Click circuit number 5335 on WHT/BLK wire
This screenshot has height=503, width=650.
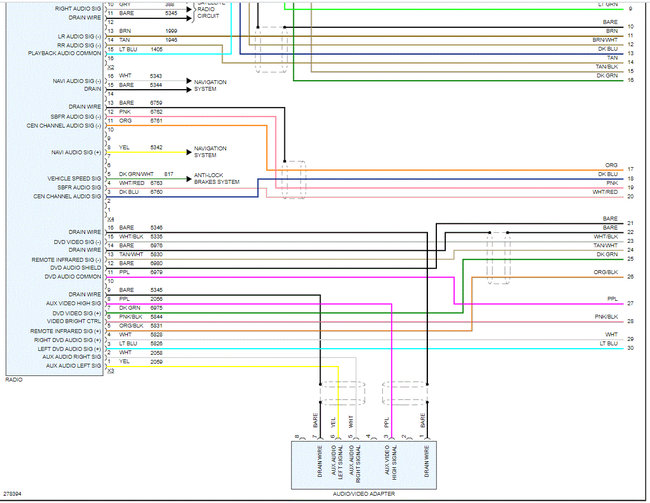click(x=156, y=236)
